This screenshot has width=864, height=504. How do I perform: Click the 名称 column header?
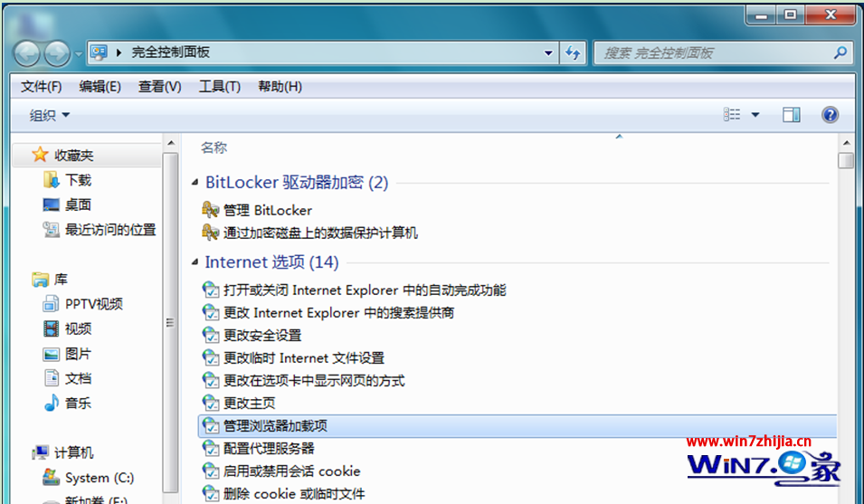click(x=214, y=147)
